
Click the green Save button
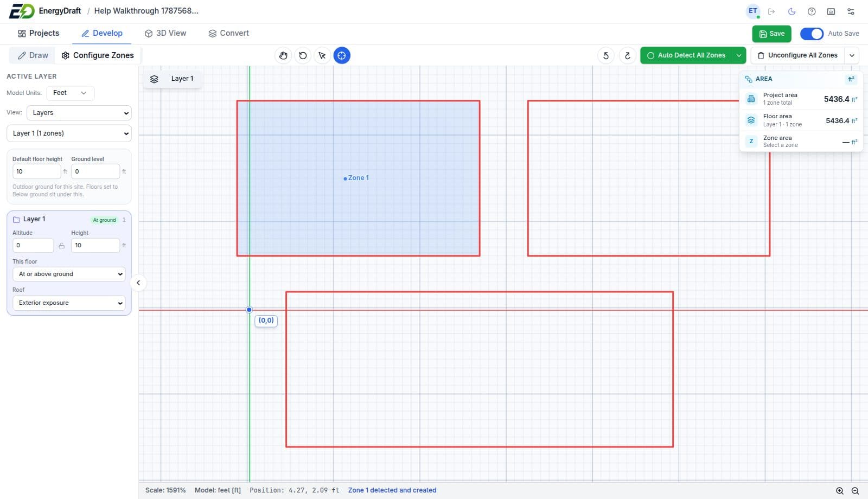point(771,34)
